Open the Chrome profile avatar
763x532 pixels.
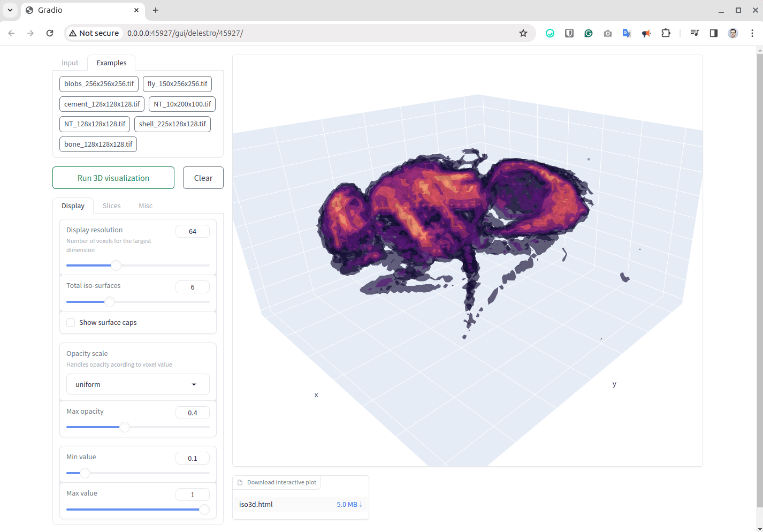click(x=733, y=33)
